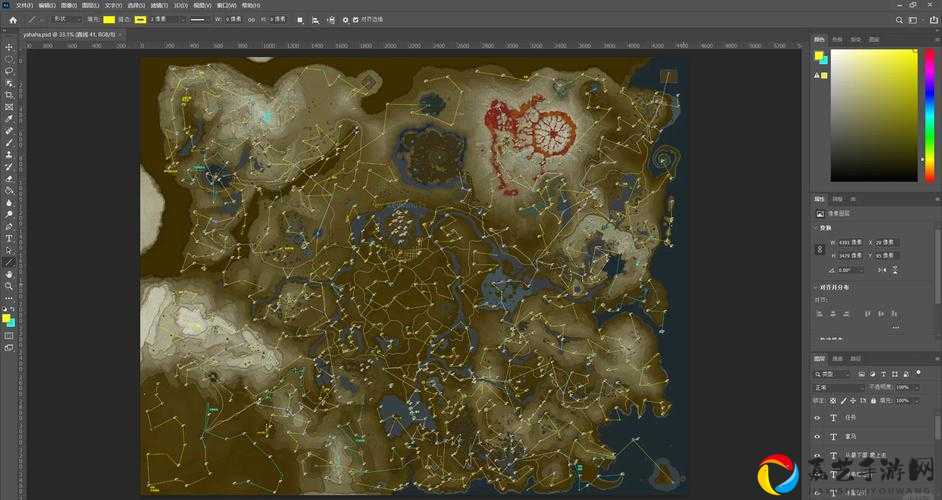Open the search icon at top right
This screenshot has height=500, width=942.
click(x=899, y=20)
